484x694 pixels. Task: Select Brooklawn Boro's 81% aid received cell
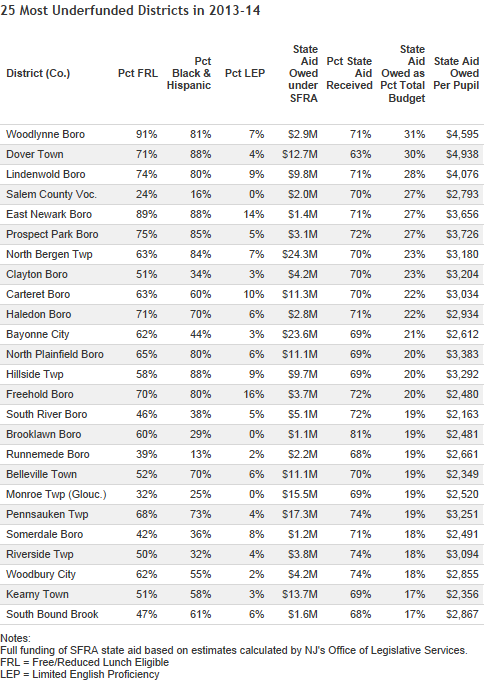[x=361, y=434]
